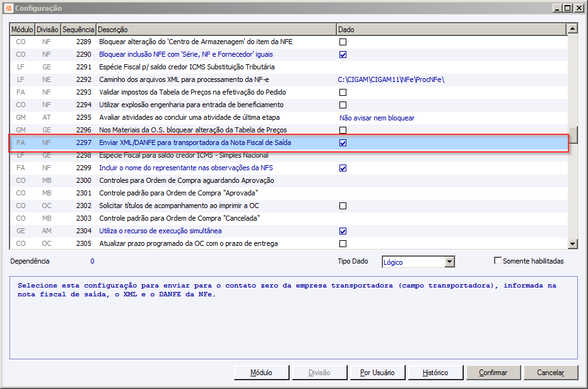Uncheck 'Enviar XML/DANFE para transportadora' checkbox
The height and width of the screenshot is (389, 588).
[x=343, y=142]
